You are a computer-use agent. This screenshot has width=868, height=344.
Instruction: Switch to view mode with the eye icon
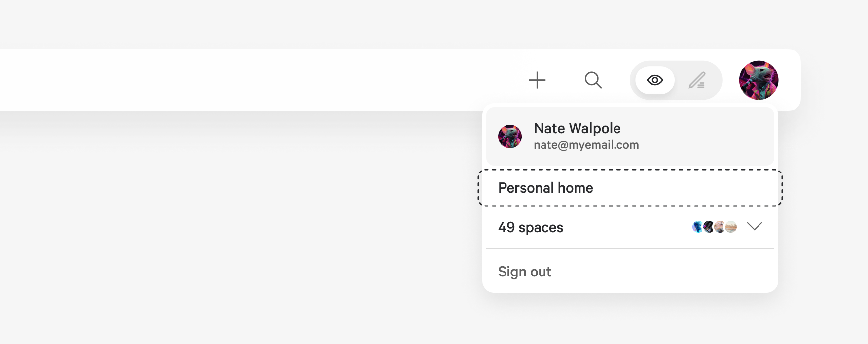655,80
